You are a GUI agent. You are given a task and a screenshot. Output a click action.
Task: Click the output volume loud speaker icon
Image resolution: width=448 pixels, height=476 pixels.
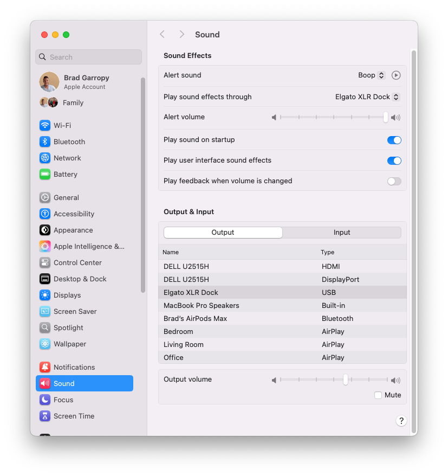[395, 380]
